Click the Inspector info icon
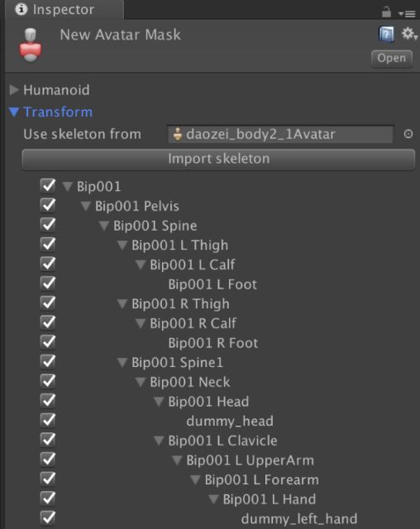 pyautogui.click(x=21, y=9)
